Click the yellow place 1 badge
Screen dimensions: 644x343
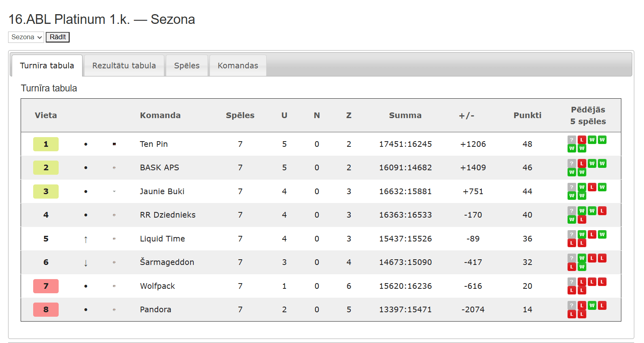46,144
